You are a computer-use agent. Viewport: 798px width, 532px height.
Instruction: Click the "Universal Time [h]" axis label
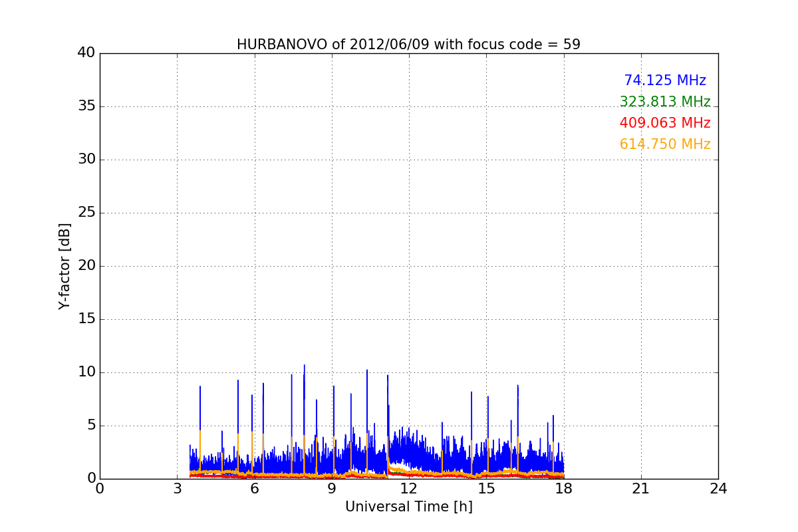[409, 507]
